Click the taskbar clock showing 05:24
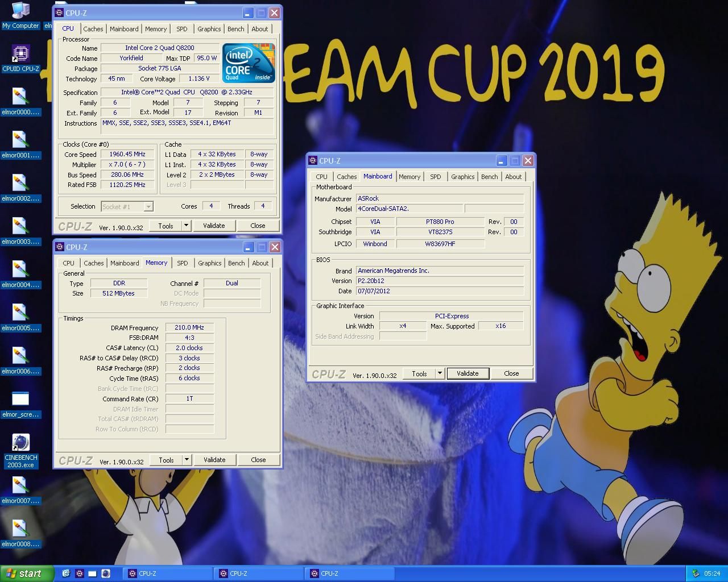728x582 pixels. [712, 573]
